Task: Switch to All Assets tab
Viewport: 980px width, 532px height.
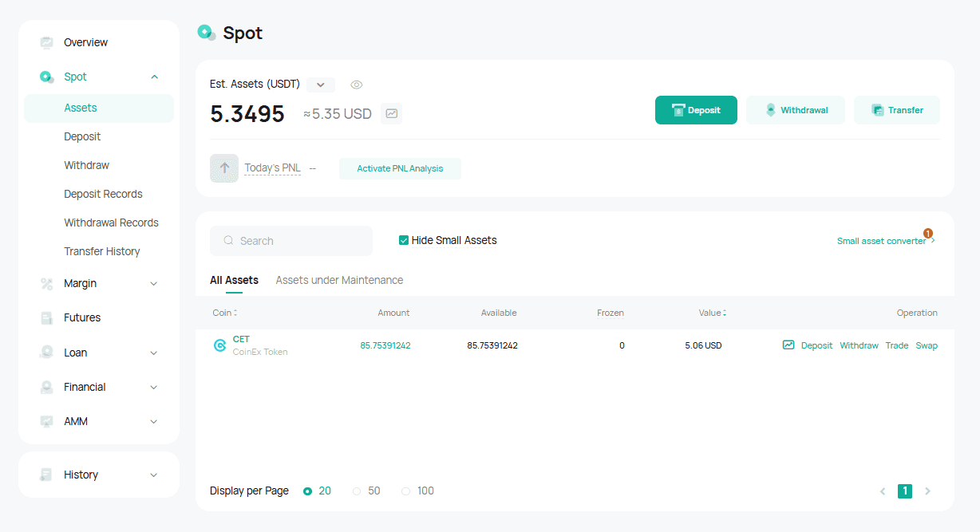Action: [234, 280]
